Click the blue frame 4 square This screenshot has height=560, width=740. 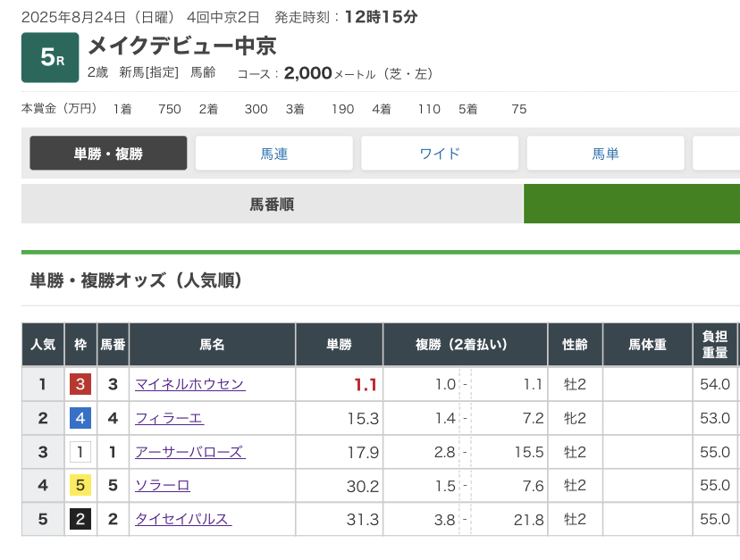coord(80,419)
